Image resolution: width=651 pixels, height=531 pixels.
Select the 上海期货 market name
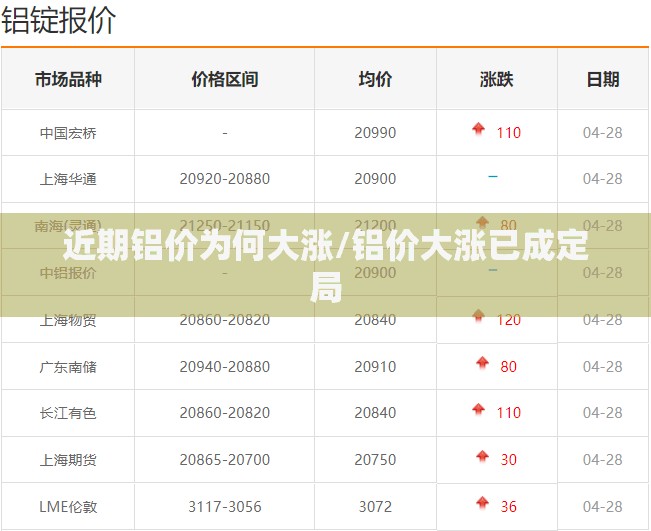pyautogui.click(x=68, y=460)
